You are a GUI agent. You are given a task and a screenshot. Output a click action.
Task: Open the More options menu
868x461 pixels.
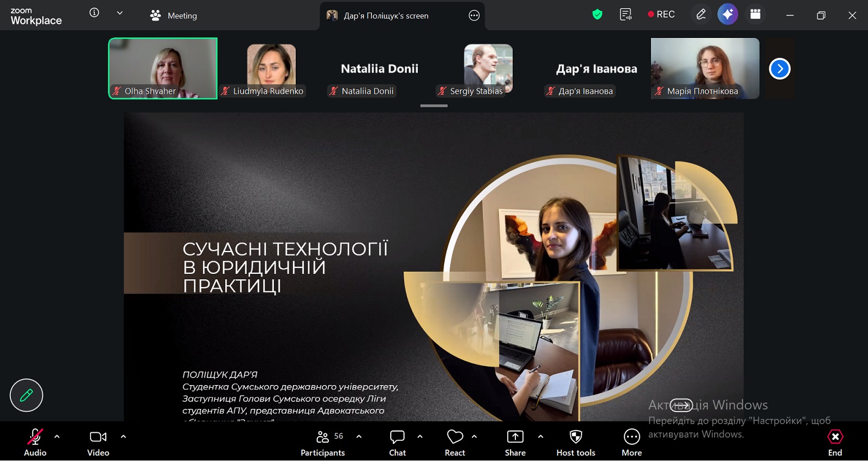(631, 442)
